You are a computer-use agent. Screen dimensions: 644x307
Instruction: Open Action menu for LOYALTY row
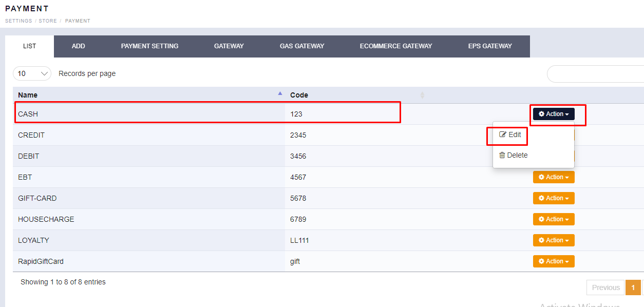554,240
